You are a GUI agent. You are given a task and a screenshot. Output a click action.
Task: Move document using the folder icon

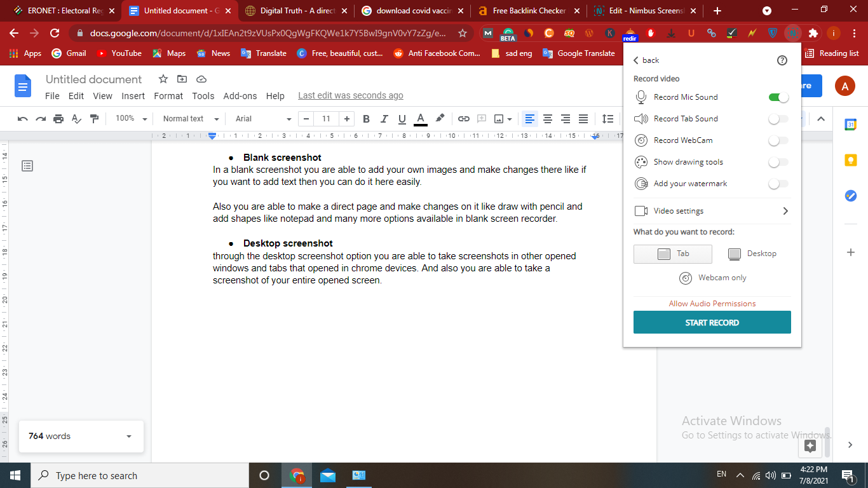coord(182,79)
